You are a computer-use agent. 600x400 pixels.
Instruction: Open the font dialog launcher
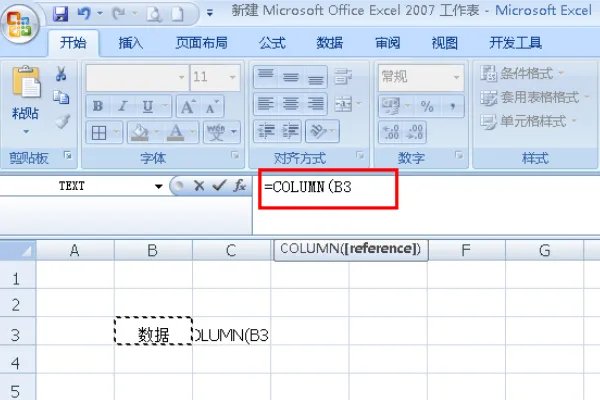coord(235,155)
